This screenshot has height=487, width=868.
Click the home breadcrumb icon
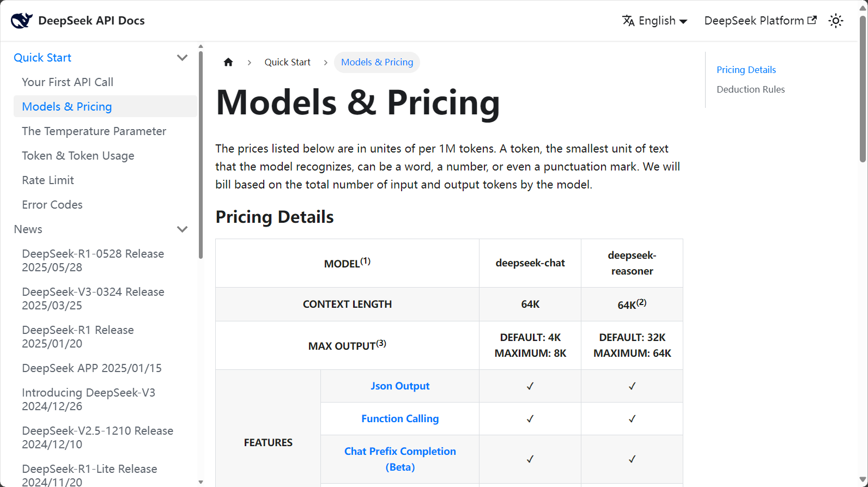point(228,62)
